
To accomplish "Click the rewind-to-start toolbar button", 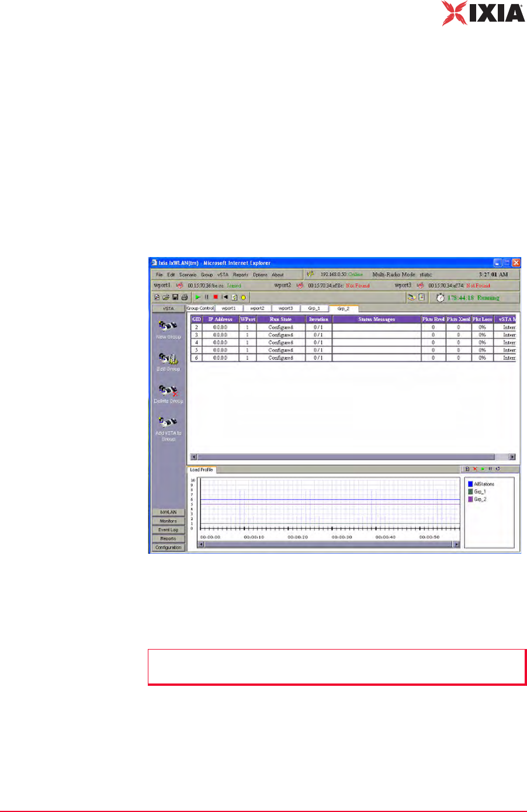I will coord(224,297).
